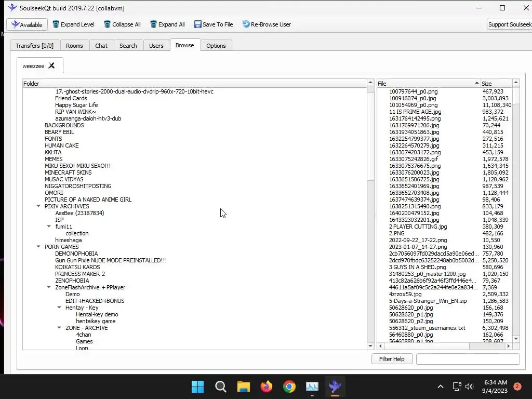Open the notification badge in tray
This screenshot has height=399, width=532.
(x=517, y=386)
